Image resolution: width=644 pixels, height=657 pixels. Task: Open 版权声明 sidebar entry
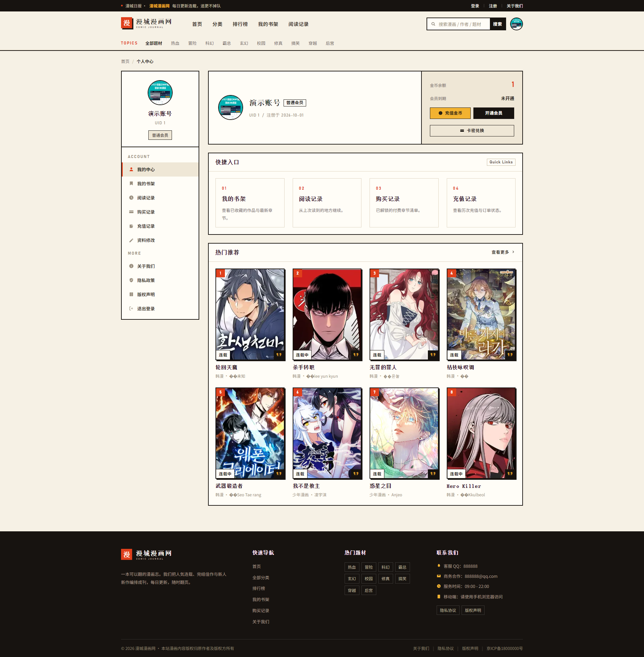click(160, 294)
